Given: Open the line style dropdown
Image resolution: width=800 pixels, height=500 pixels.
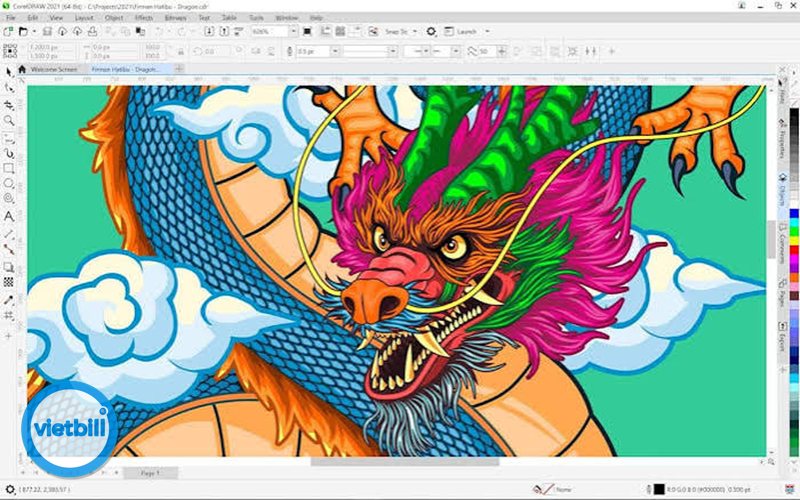Looking at the screenshot, I should pos(392,52).
